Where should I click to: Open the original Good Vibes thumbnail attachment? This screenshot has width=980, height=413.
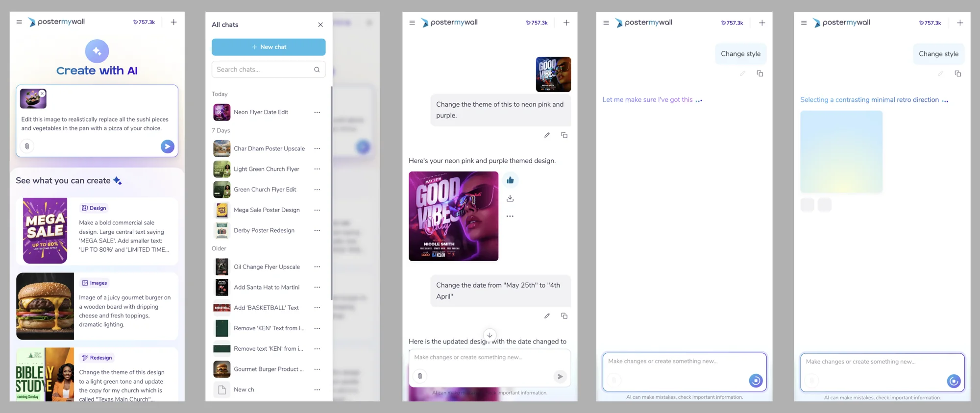pyautogui.click(x=553, y=74)
